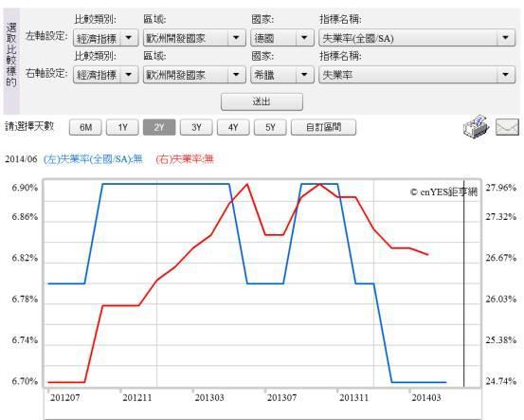The width and height of the screenshot is (524, 420).
Task: Click x-axis label 201307
Action: point(281,397)
